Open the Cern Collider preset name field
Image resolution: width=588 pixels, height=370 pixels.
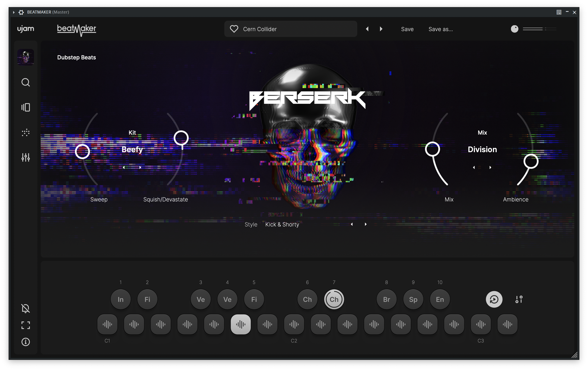tap(291, 29)
